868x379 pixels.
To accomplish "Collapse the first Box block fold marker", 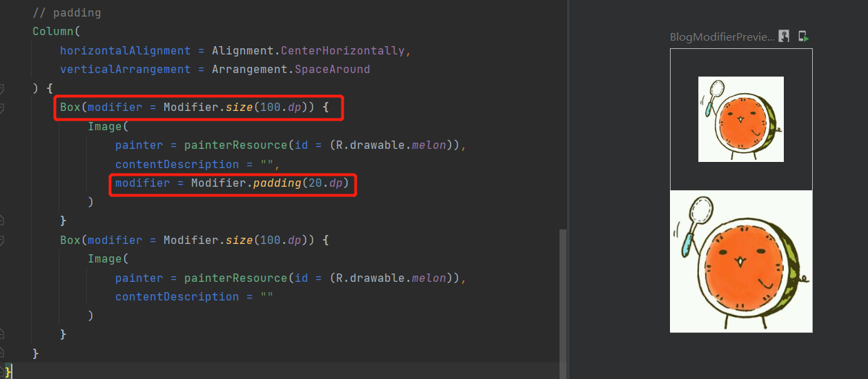I will [2, 107].
